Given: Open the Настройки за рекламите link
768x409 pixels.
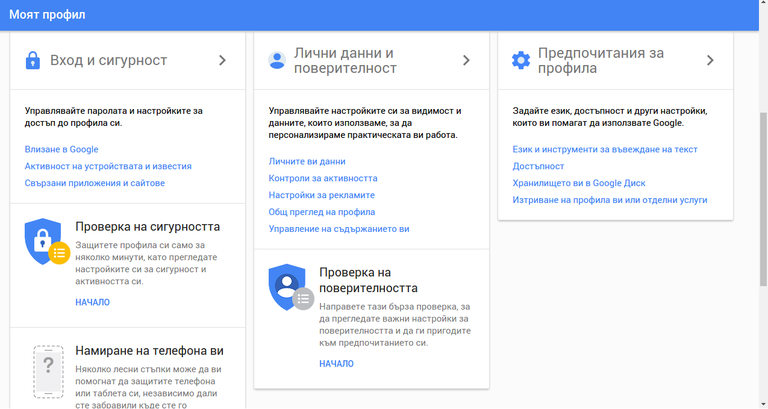Looking at the screenshot, I should pos(322,195).
